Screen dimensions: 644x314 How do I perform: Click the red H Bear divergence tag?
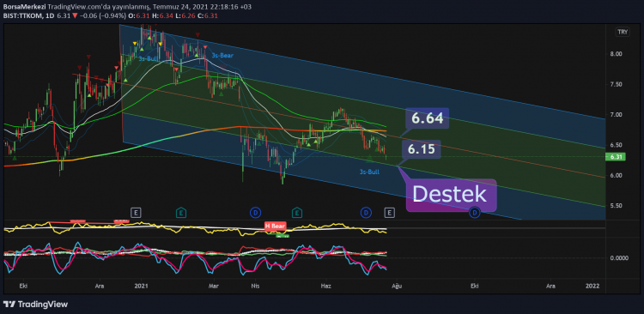pyautogui.click(x=275, y=226)
